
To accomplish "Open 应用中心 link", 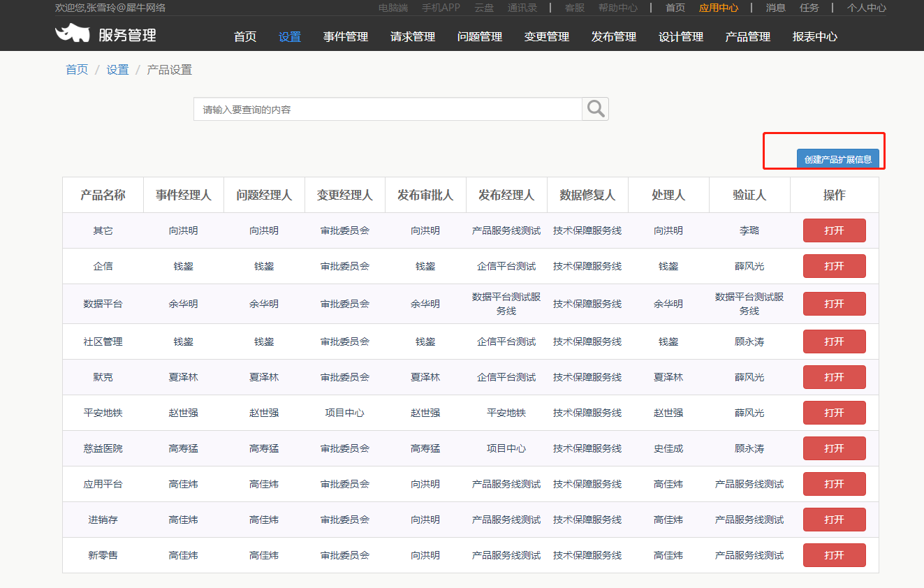I will (x=719, y=8).
